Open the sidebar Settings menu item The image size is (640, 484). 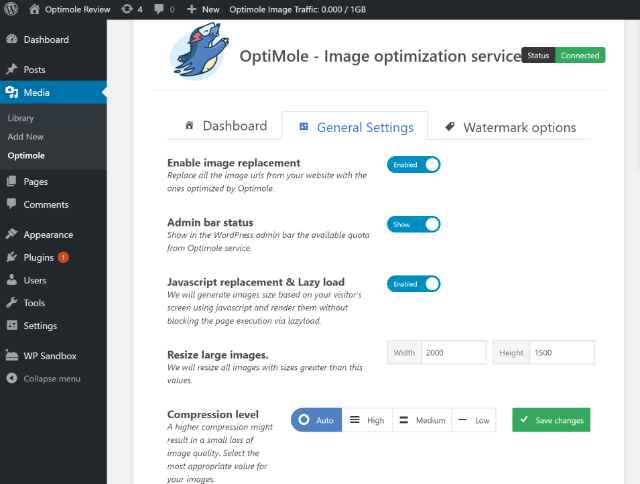(x=53, y=325)
